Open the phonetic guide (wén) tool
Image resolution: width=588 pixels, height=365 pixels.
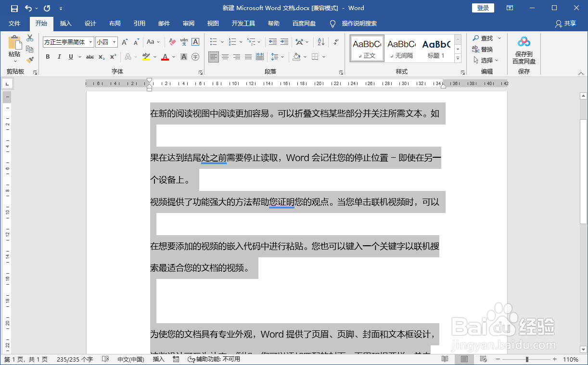(184, 42)
